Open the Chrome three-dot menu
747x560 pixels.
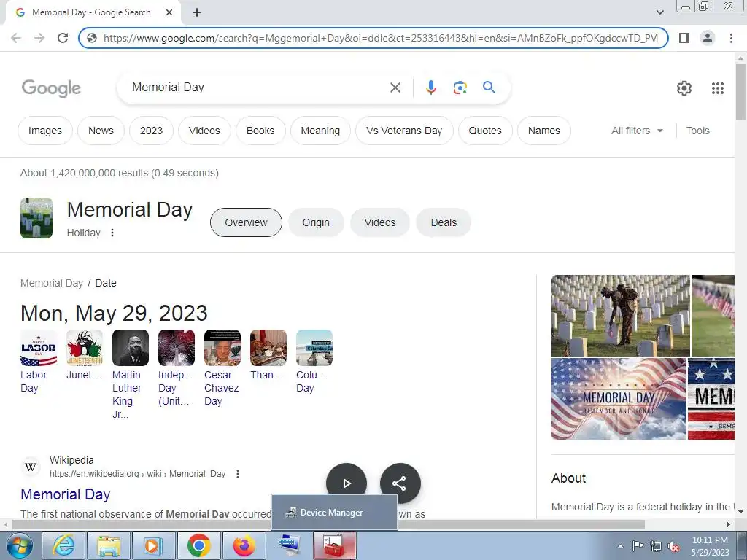click(x=731, y=38)
